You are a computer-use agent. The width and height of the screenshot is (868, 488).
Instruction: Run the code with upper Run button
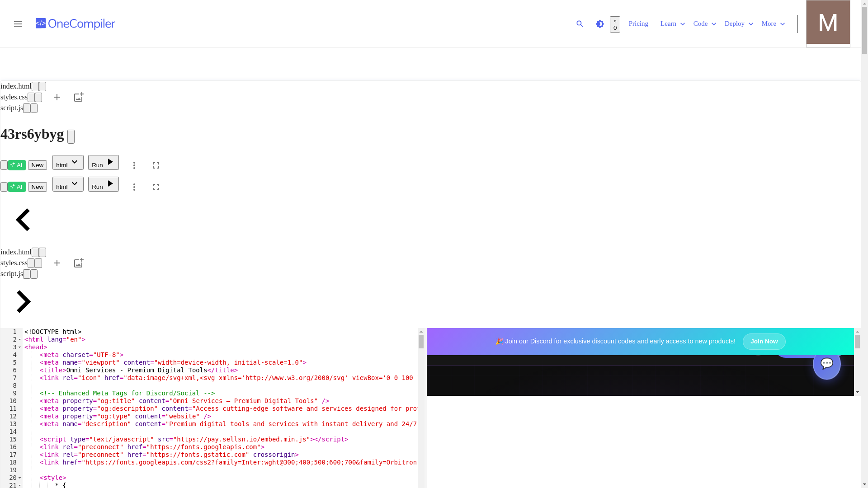[104, 163]
